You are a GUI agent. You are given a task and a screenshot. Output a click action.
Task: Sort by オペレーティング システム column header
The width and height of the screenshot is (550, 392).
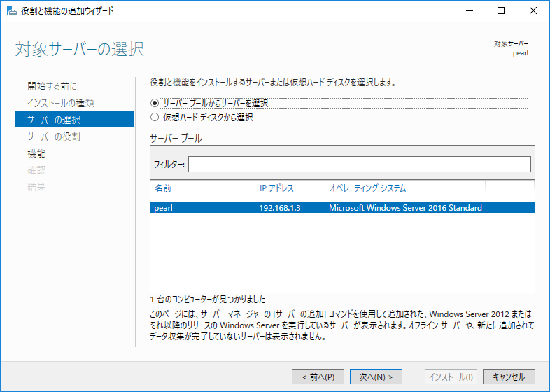pos(405,188)
